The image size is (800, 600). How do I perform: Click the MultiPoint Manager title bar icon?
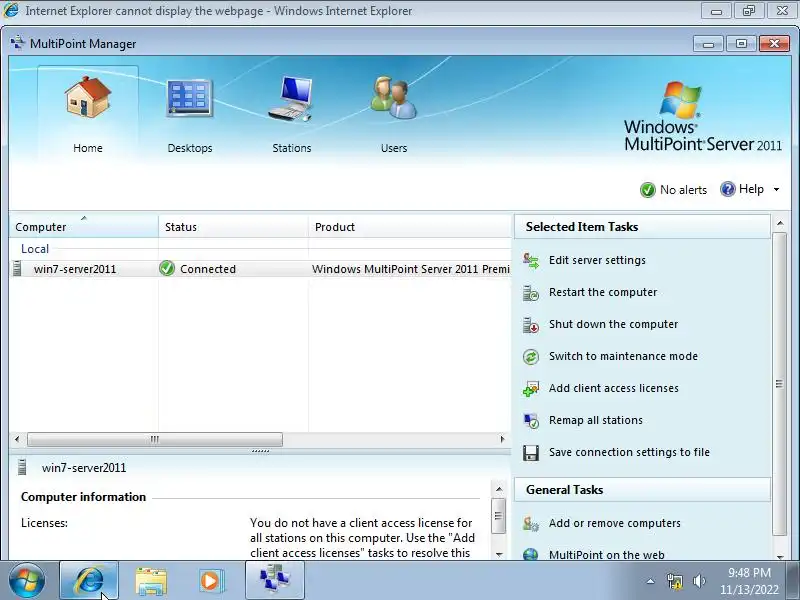pos(18,43)
